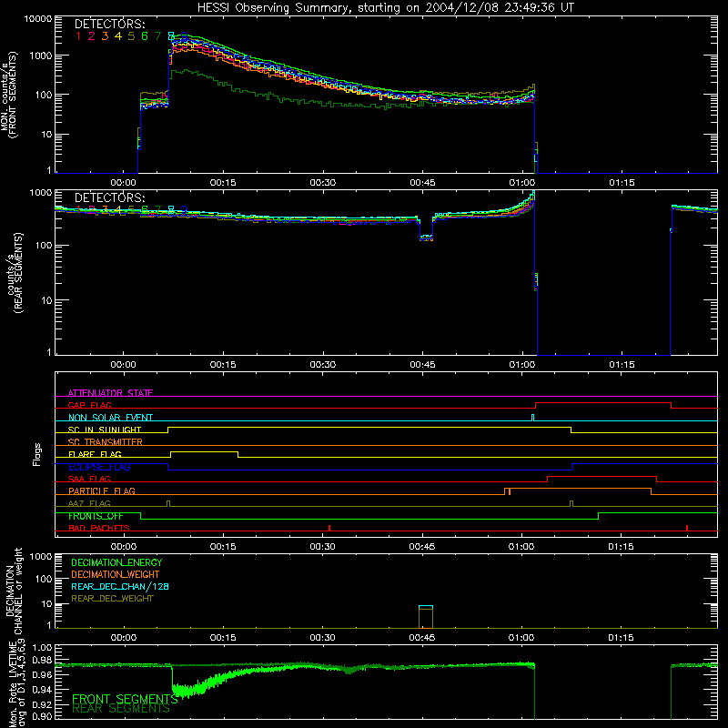Click the 10000 tick on the front counts axis
The height and width of the screenshot is (728, 728).
click(38, 18)
